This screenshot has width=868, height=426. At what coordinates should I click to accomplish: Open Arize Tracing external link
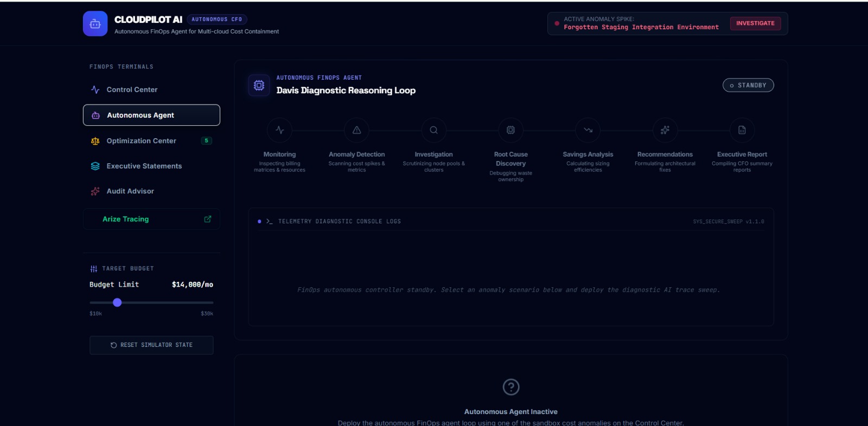coord(151,219)
